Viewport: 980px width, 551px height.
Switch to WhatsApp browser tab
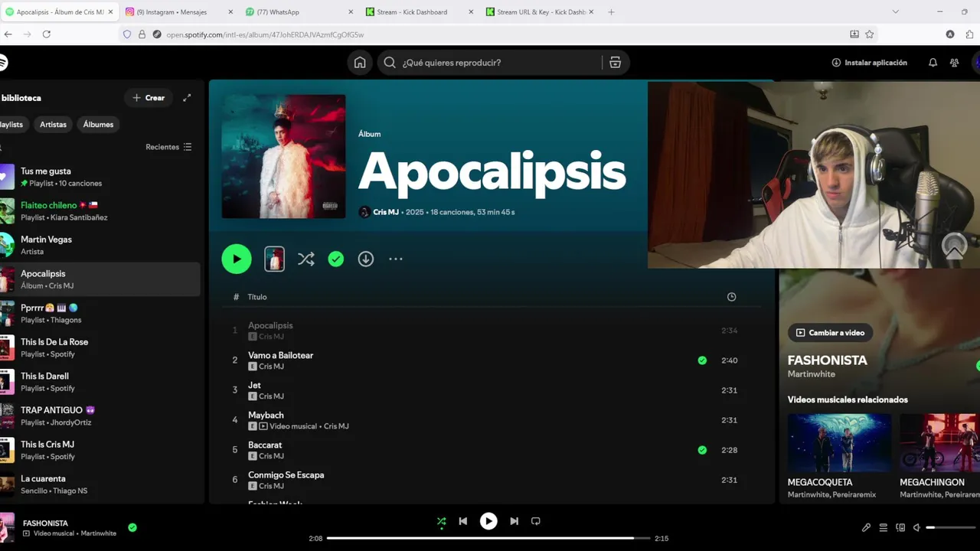click(299, 12)
